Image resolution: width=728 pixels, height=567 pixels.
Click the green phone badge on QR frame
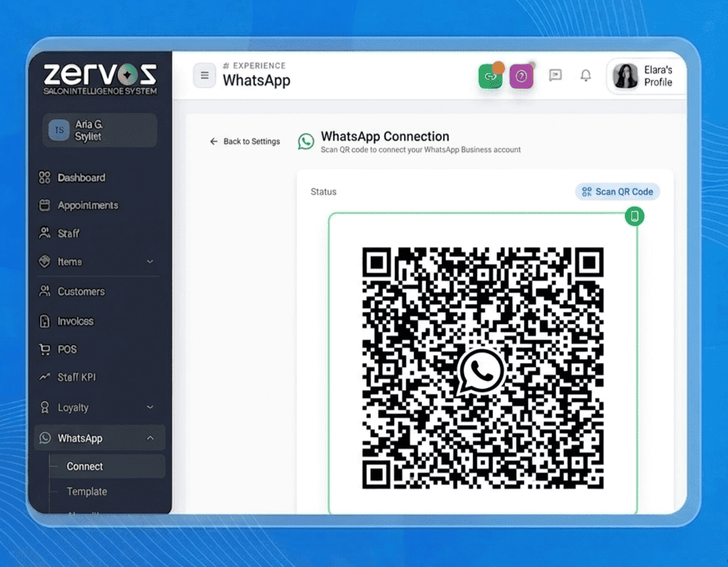pos(634,216)
